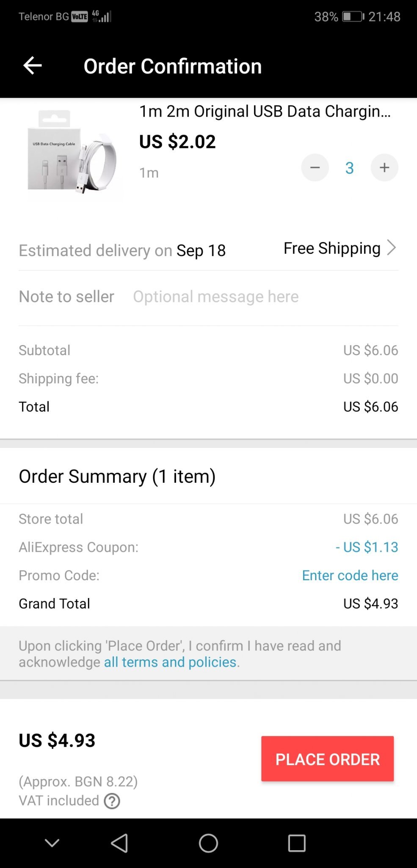Viewport: 417px width, 868px height.
Task: Increase item quantity with plus button
Action: coord(384,168)
